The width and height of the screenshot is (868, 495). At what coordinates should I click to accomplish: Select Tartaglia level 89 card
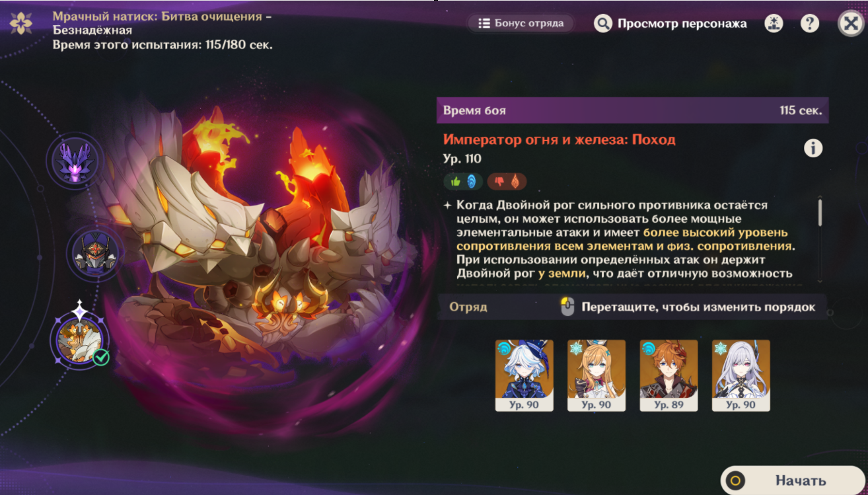669,375
